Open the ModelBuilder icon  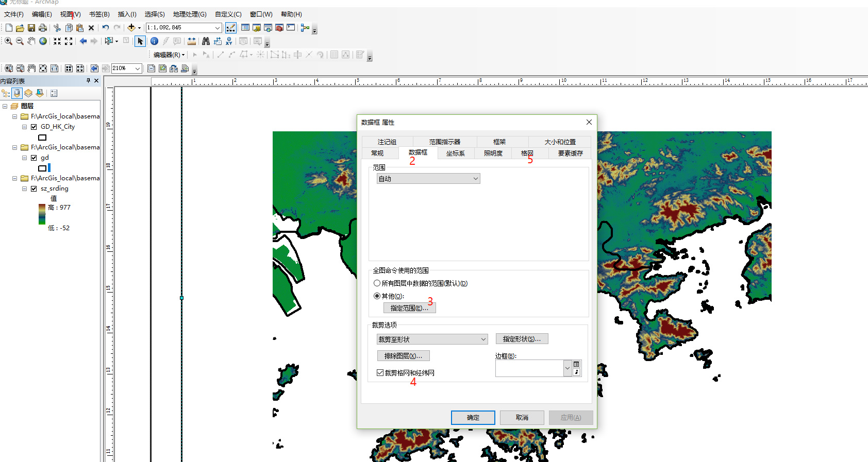305,28
